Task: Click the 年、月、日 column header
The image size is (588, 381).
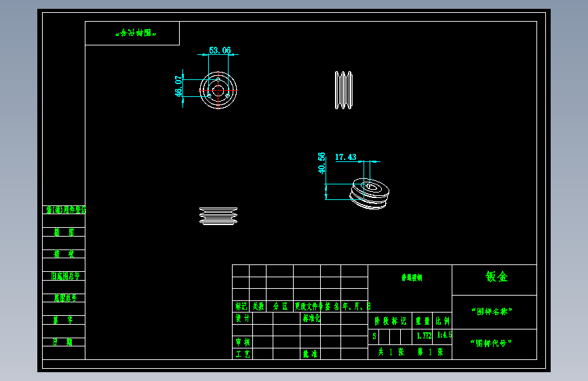Action: pyautogui.click(x=357, y=306)
